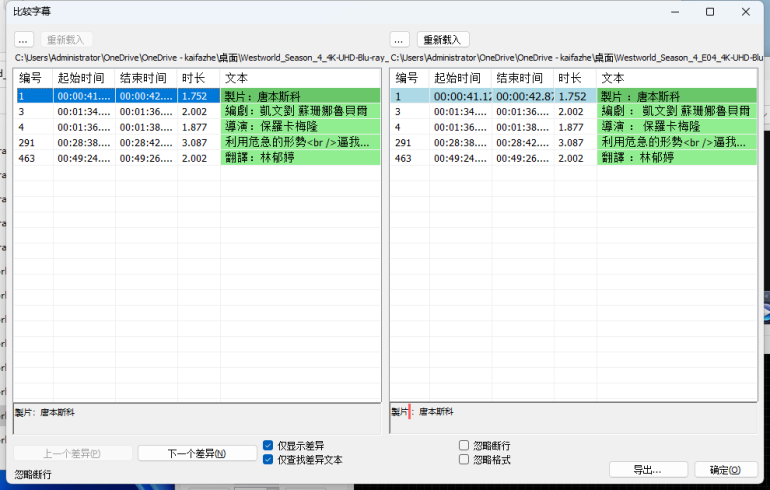
Task: Click the left browse '...' file button
Action: click(24, 40)
